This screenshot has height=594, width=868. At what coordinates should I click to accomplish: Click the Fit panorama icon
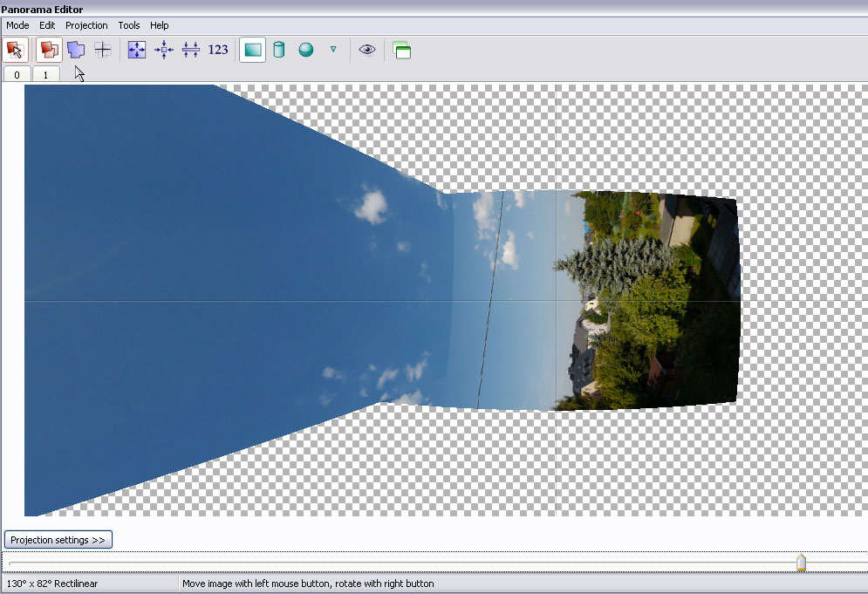click(x=137, y=50)
